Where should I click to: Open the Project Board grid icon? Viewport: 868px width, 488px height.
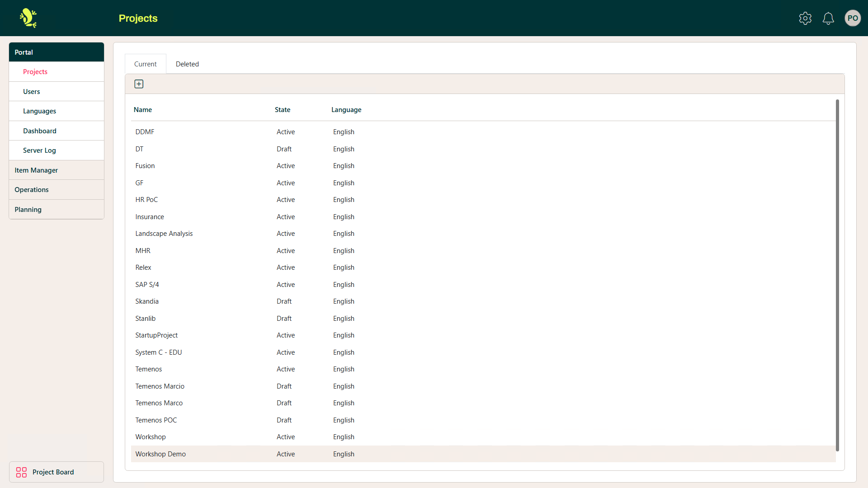[21, 472]
